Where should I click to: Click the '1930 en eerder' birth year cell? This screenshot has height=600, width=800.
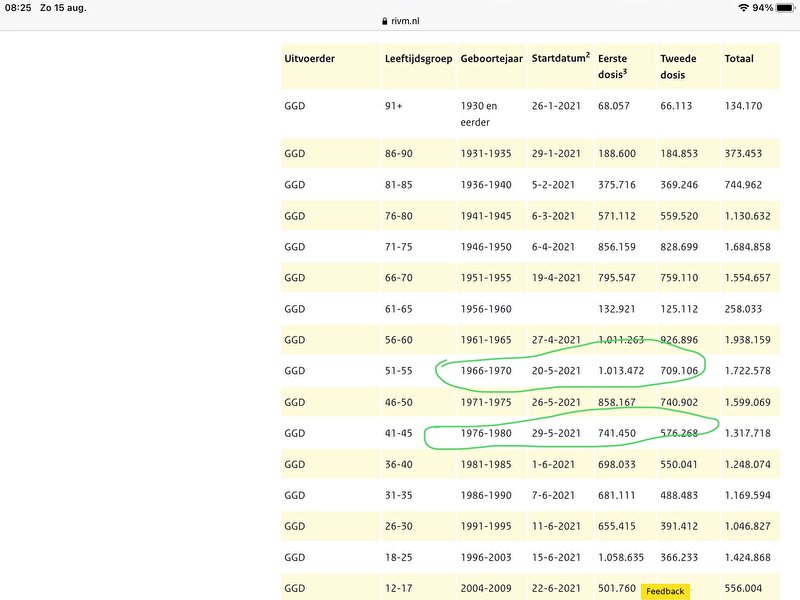pos(479,114)
